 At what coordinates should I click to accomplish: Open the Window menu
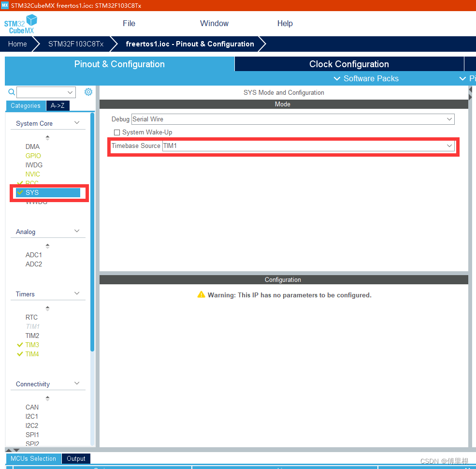pos(215,23)
